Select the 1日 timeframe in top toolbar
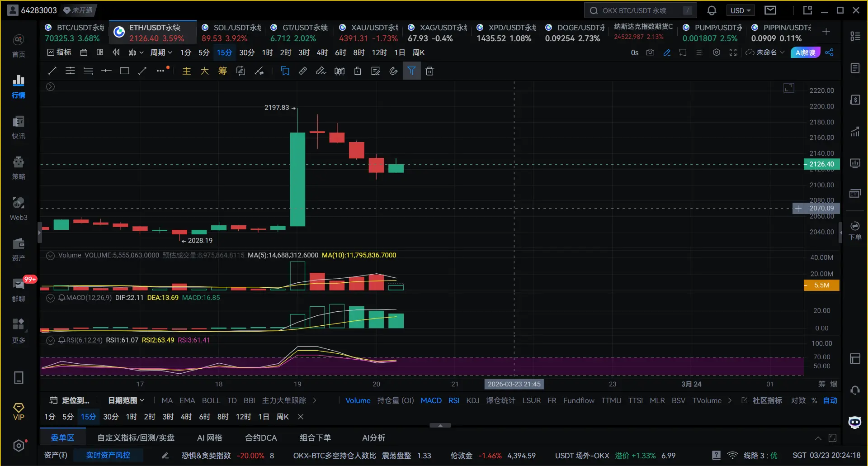The image size is (868, 466). pyautogui.click(x=399, y=52)
